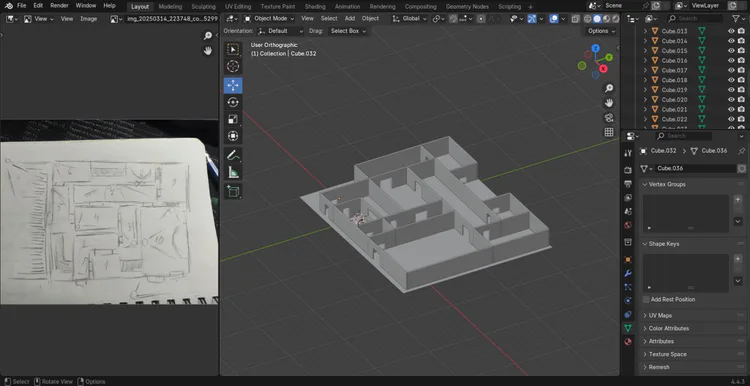The height and width of the screenshot is (386, 750).
Task: Open the viewport Add menu
Action: [x=350, y=19]
